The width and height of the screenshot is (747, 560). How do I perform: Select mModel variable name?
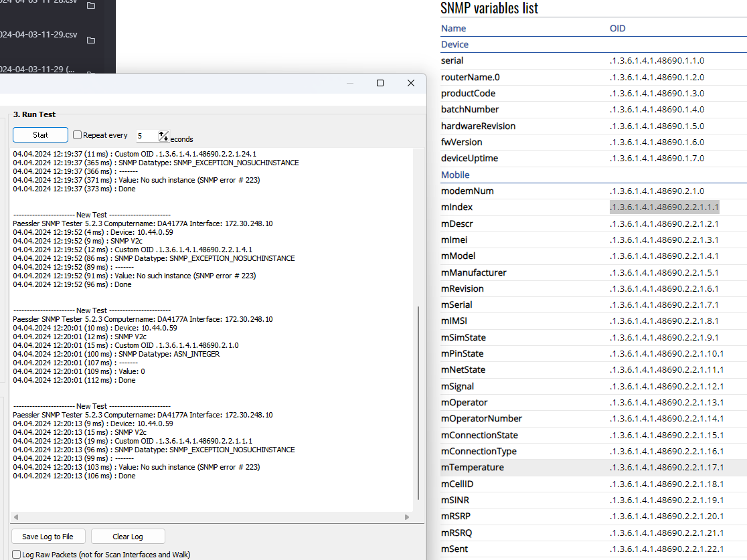click(459, 256)
